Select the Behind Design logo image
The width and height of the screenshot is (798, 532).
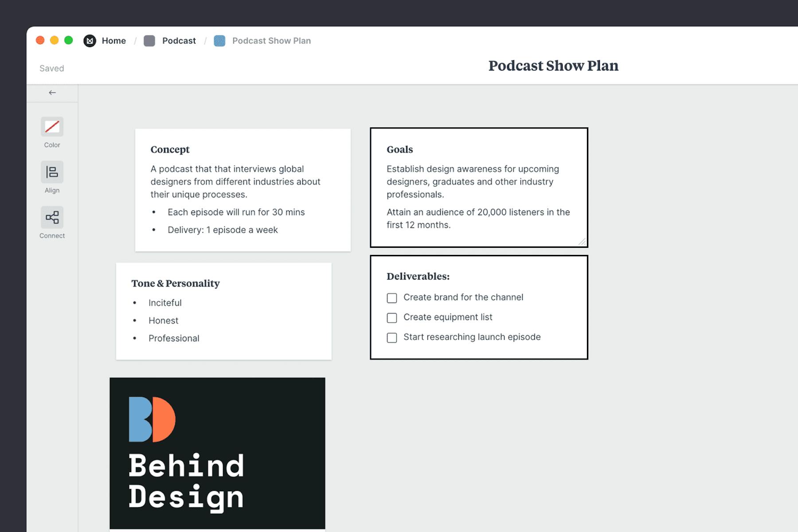point(217,452)
